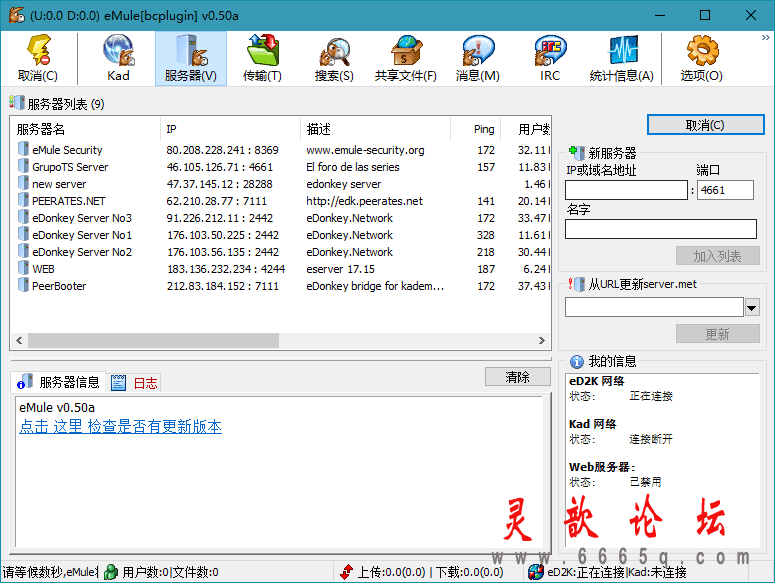
Task: Click the server icon beside eMule Security
Action: point(23,149)
